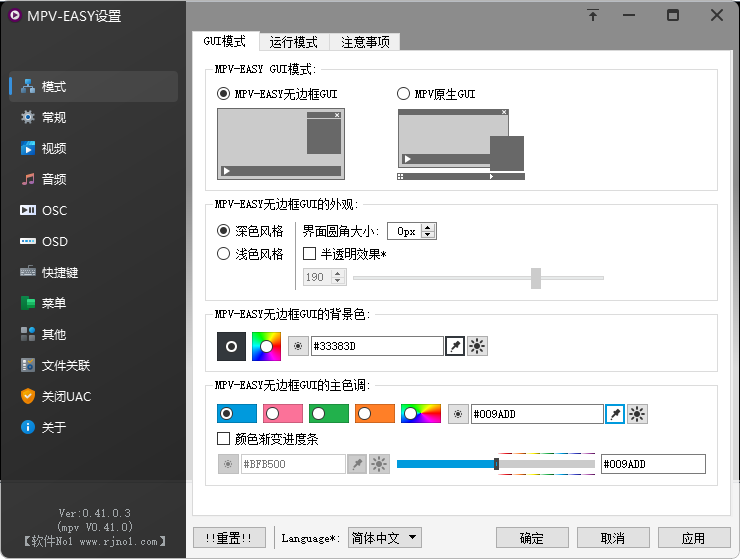This screenshot has width=740, height=559.
Task: Click the eyedropper next to #33383D field
Action: (x=455, y=346)
